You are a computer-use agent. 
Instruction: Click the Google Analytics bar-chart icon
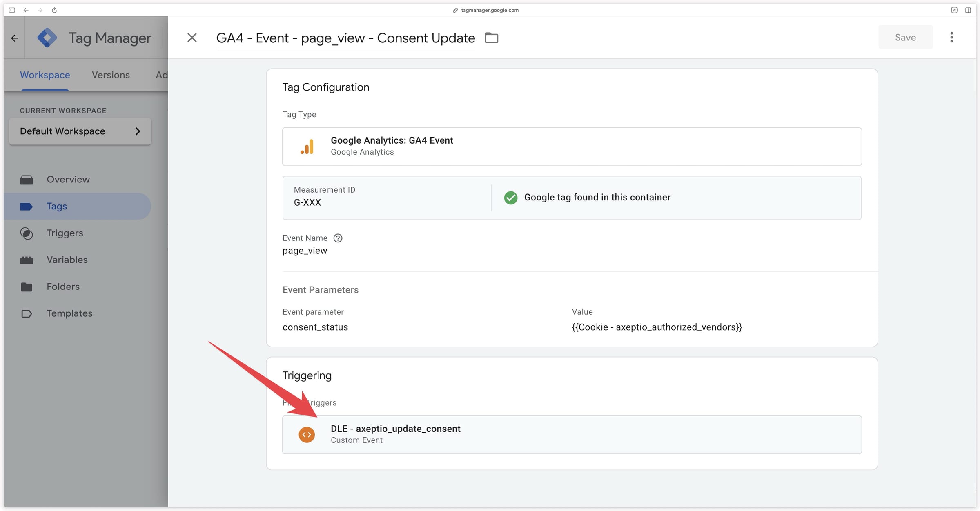point(307,147)
